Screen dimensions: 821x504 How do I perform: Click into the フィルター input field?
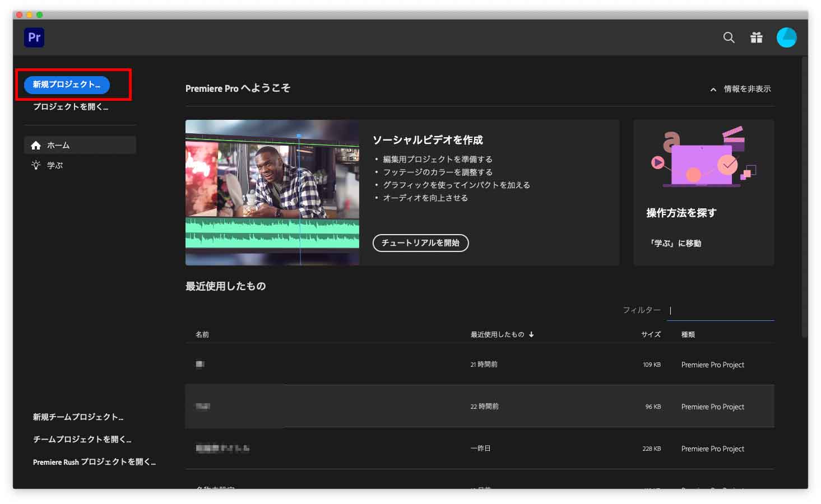720,310
